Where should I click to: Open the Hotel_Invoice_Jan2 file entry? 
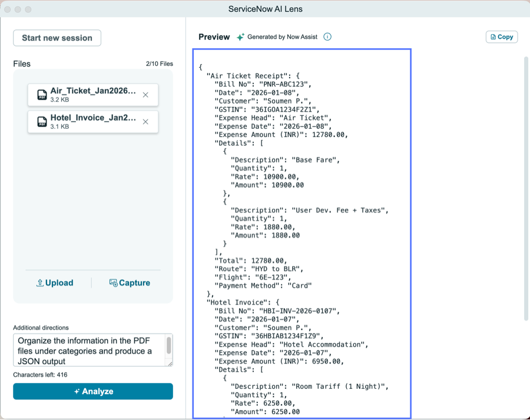pyautogui.click(x=93, y=122)
